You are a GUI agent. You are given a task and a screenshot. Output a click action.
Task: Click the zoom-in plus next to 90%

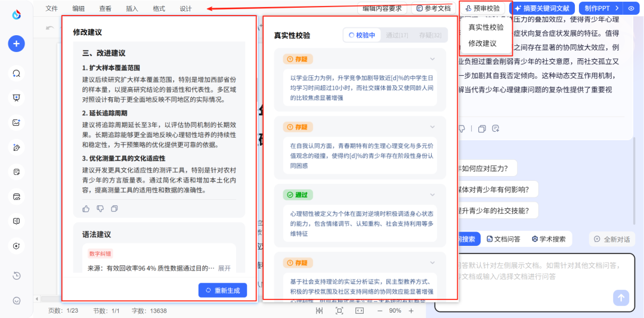410,311
